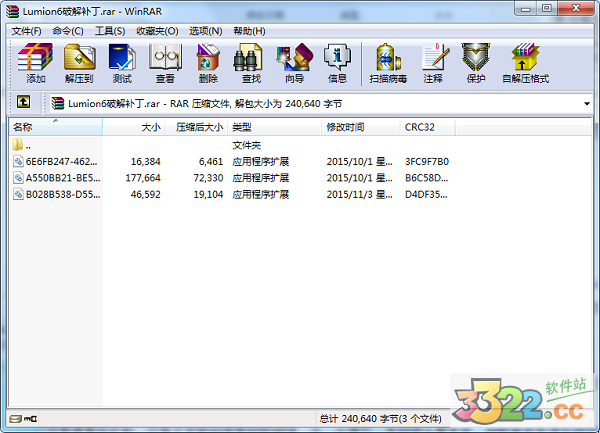600x433 pixels.
Task: Click the date 2015/11/3 cell
Action: coord(359,194)
